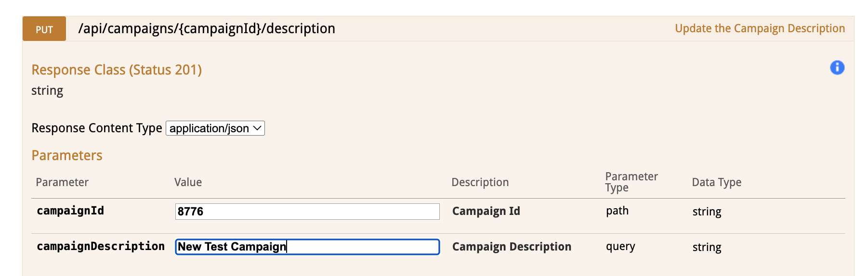Click the Parameter Type column header
868x276 pixels.
click(x=631, y=182)
